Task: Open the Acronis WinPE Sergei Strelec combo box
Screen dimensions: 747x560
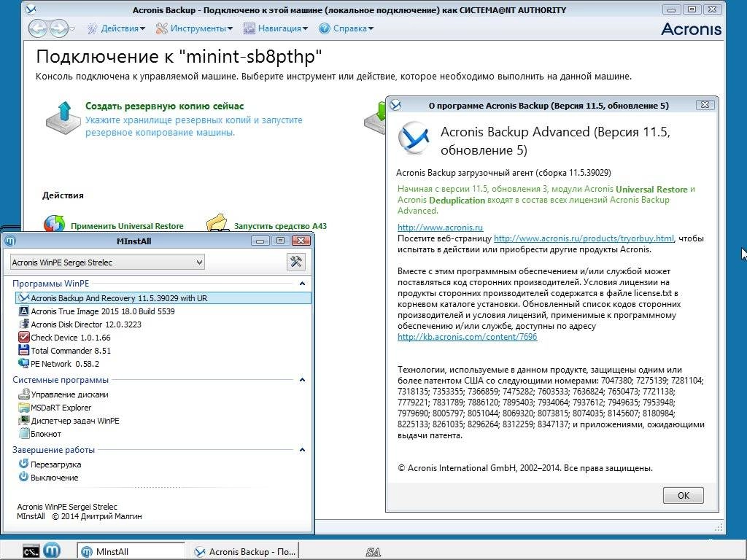Action: point(108,262)
